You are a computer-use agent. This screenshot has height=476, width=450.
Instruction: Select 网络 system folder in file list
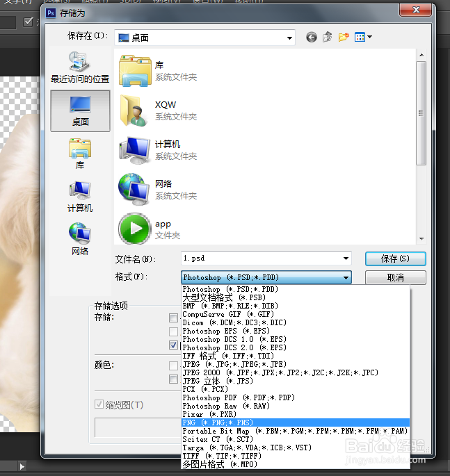click(x=158, y=190)
